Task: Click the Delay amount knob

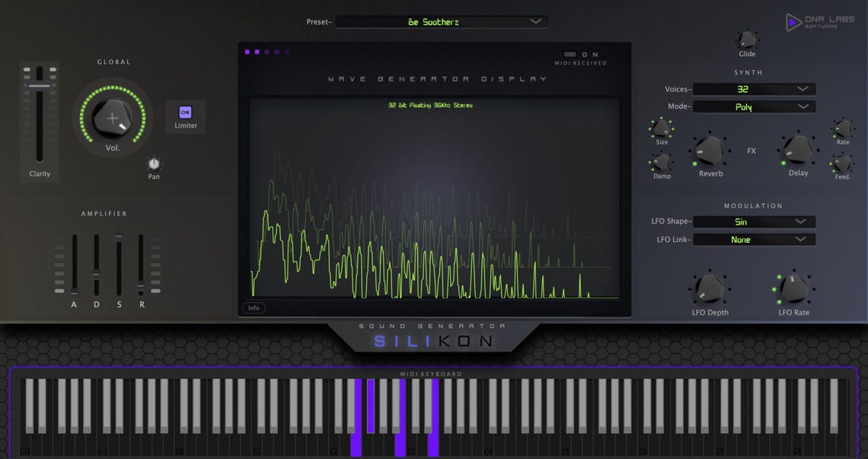Action: coord(798,149)
